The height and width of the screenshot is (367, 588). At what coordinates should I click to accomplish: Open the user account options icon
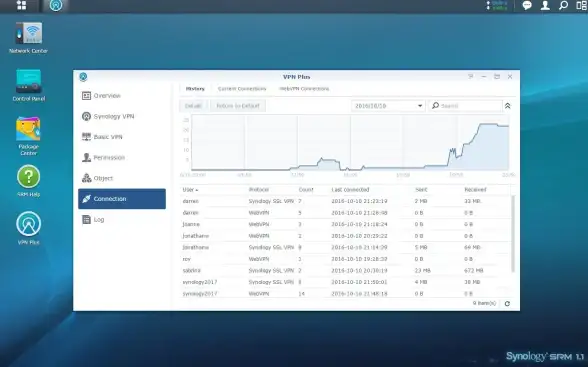[545, 5]
